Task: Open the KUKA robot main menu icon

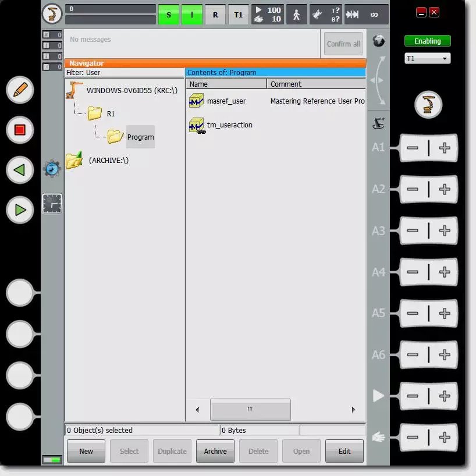Action: pos(52,14)
